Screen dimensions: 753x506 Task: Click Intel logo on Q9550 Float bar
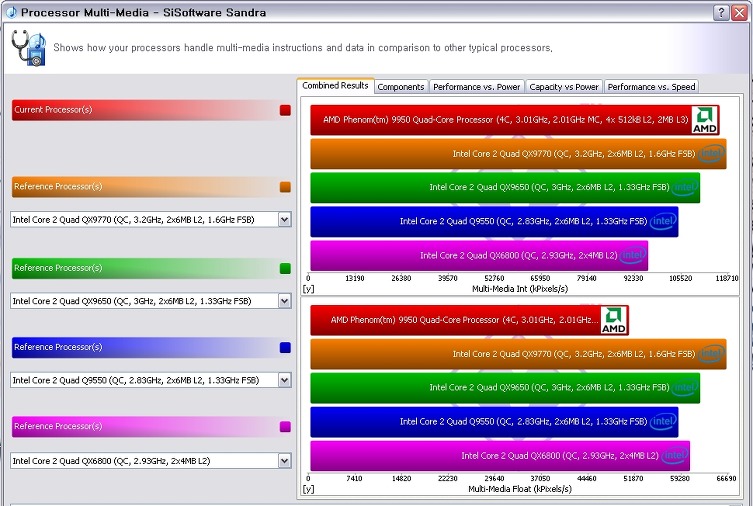(663, 422)
